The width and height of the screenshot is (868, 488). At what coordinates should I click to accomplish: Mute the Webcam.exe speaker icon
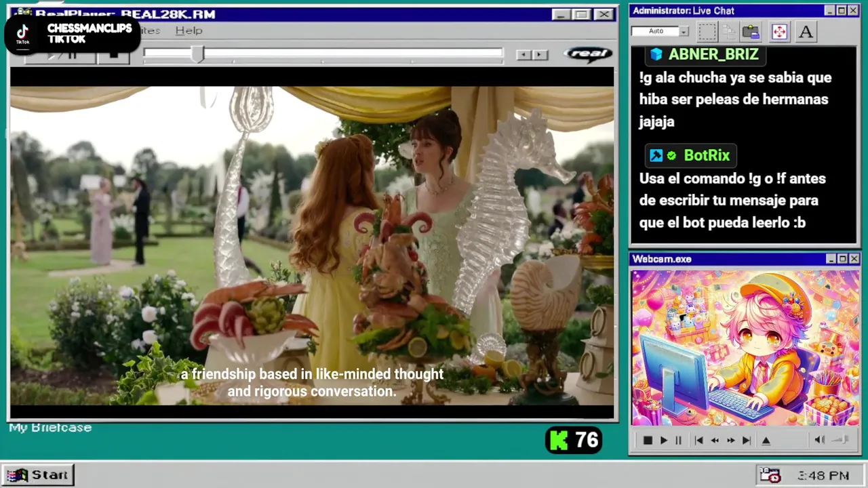(x=819, y=440)
